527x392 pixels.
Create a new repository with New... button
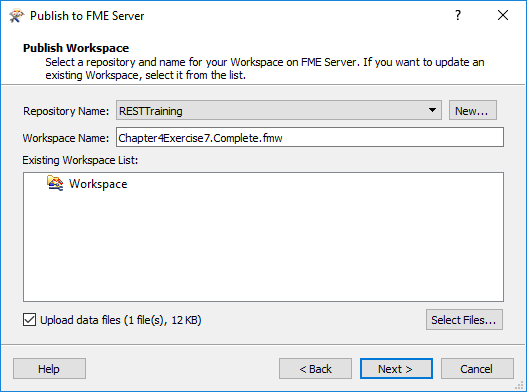coord(473,110)
